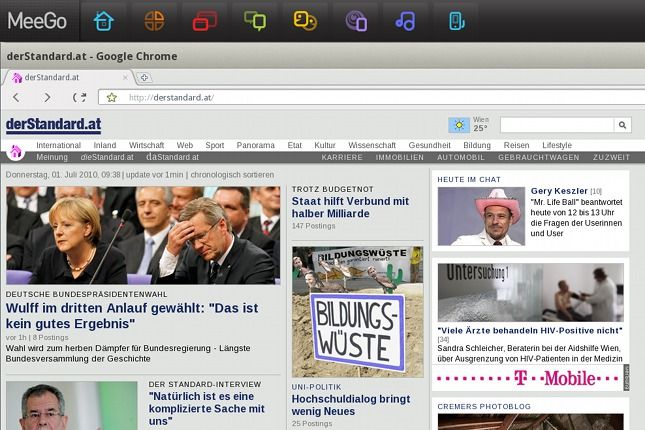Click the KARRIERE link in the grey bar
The image size is (645, 430).
(342, 157)
